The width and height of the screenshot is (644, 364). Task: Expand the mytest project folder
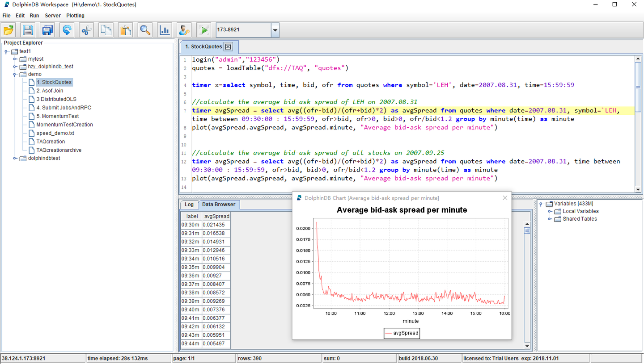(15, 59)
